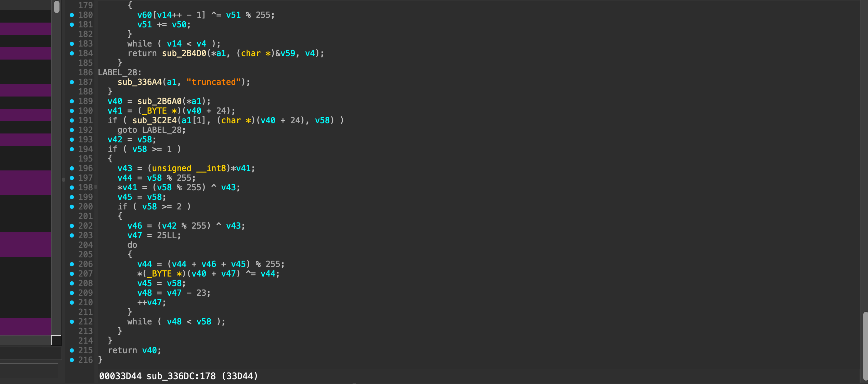Click the left panel's scrollbar thumb at top

pyautogui.click(x=57, y=7)
